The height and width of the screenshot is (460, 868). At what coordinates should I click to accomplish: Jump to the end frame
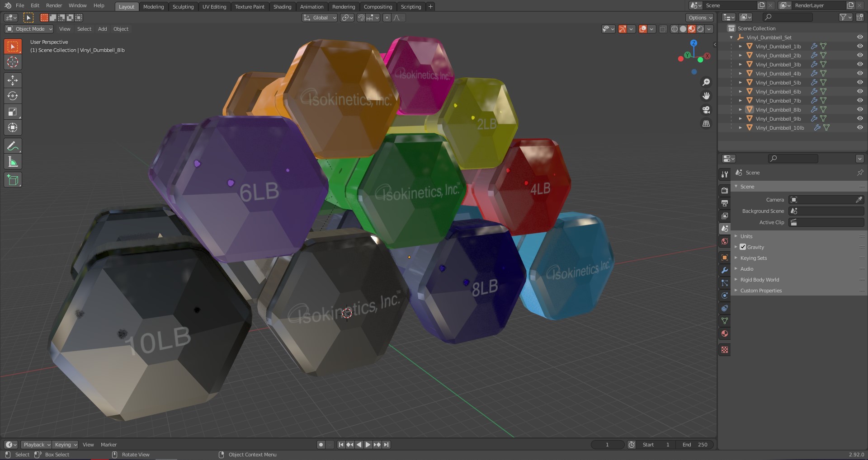coord(386,445)
